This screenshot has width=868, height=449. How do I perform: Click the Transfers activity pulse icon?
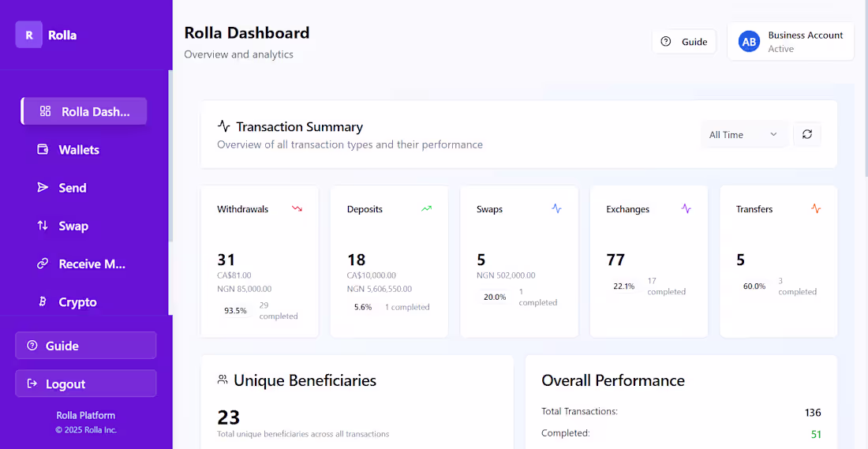coord(816,209)
